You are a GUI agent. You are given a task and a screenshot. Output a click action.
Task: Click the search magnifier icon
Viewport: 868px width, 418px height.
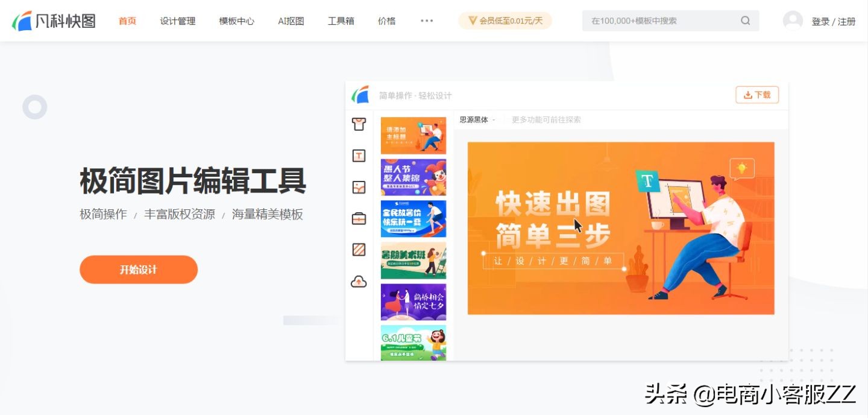click(746, 20)
